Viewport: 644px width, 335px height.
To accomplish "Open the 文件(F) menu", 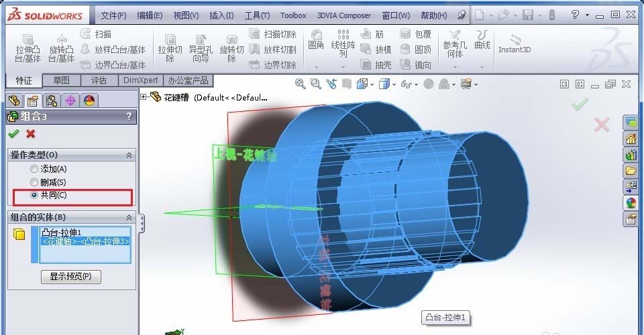I will pyautogui.click(x=113, y=15).
